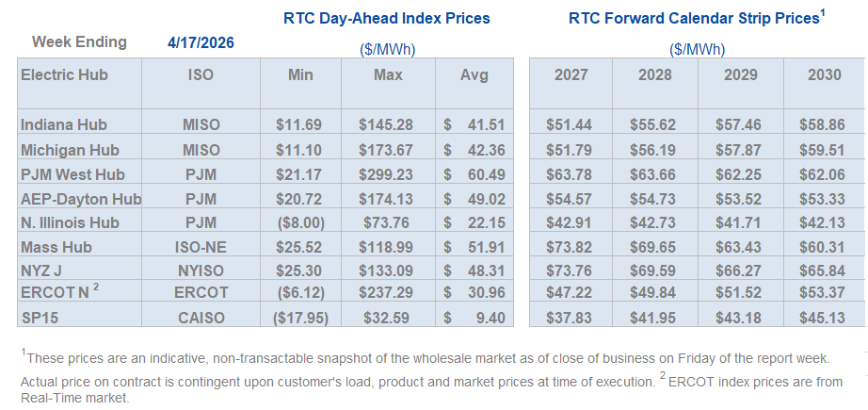Image resolution: width=868 pixels, height=410 pixels.
Task: Select the Indiana Hub row label
Action: (62, 123)
